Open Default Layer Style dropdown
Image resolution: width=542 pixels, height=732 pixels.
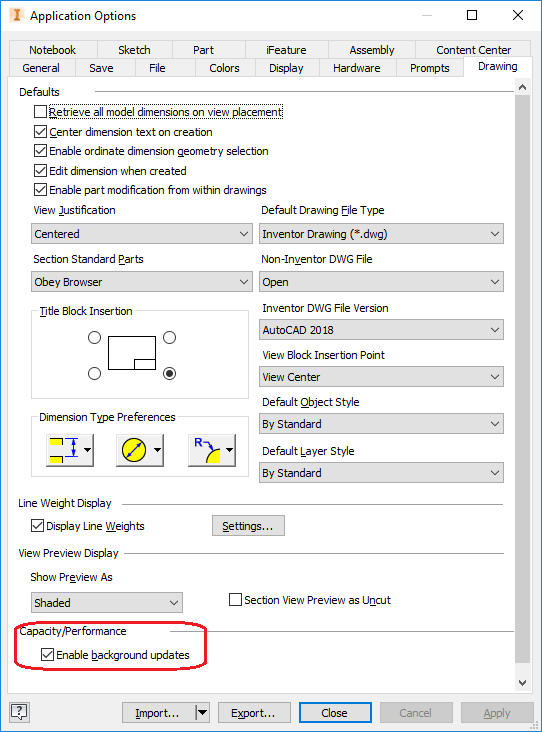pos(381,472)
